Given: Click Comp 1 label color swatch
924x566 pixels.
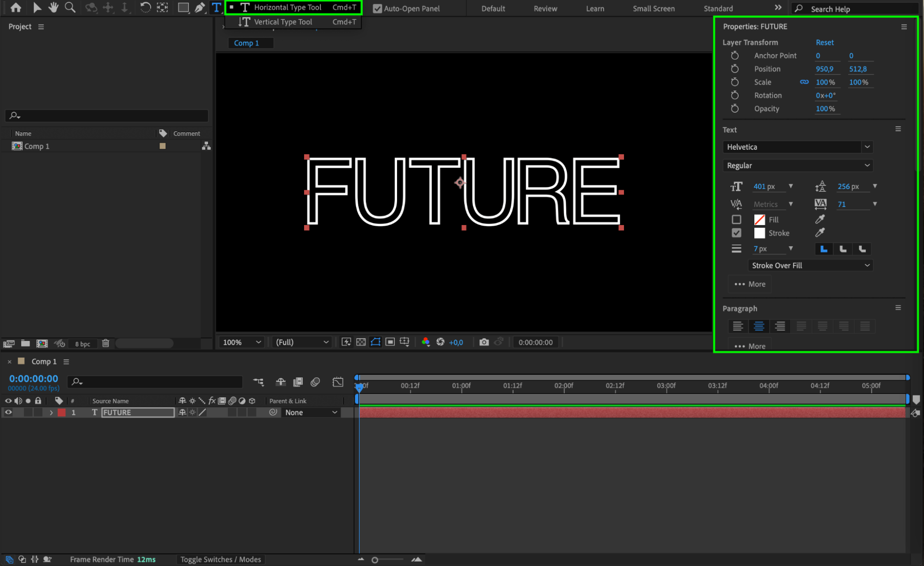Looking at the screenshot, I should tap(163, 146).
